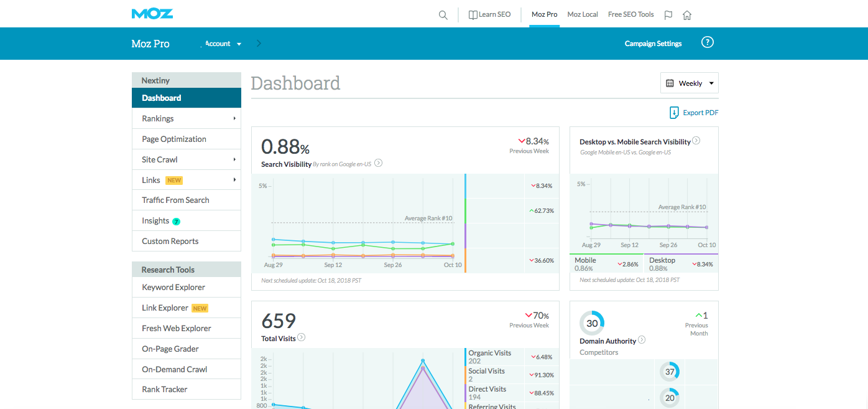Click the info icon beside Total Visits
This screenshot has height=409, width=868.
click(302, 337)
